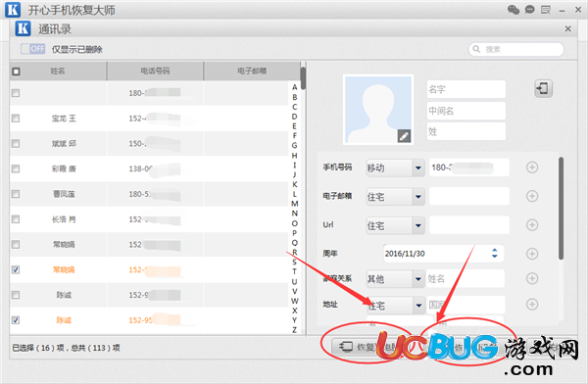
Task: Click the WeChat icon in title bar
Action: click(x=513, y=10)
